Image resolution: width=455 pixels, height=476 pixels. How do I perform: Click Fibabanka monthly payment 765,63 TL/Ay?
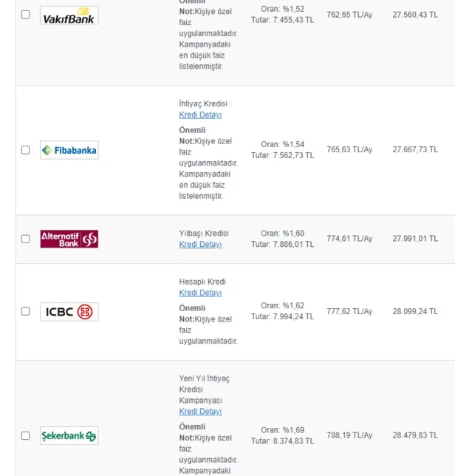click(x=349, y=149)
